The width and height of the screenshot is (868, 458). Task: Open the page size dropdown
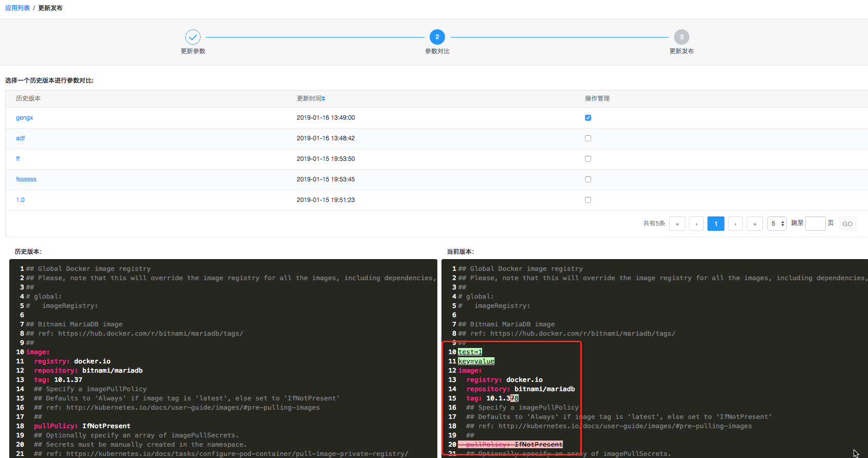point(777,224)
